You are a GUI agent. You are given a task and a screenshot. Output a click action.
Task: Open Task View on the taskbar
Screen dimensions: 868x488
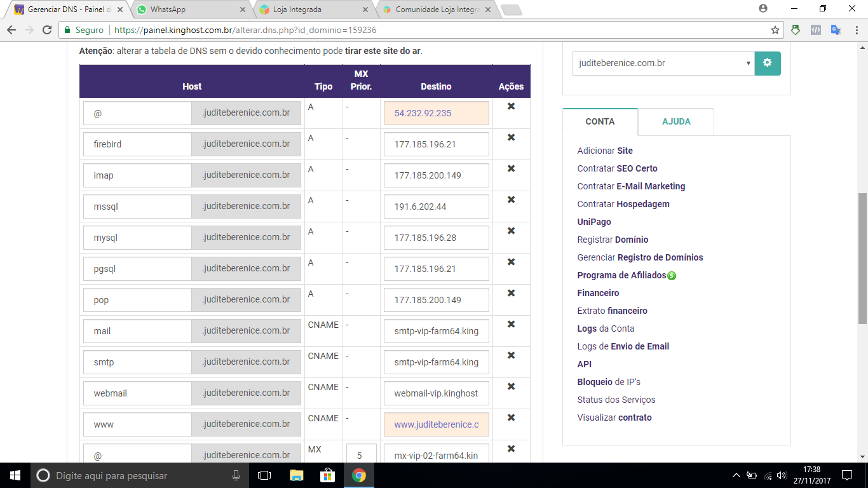coord(264,475)
